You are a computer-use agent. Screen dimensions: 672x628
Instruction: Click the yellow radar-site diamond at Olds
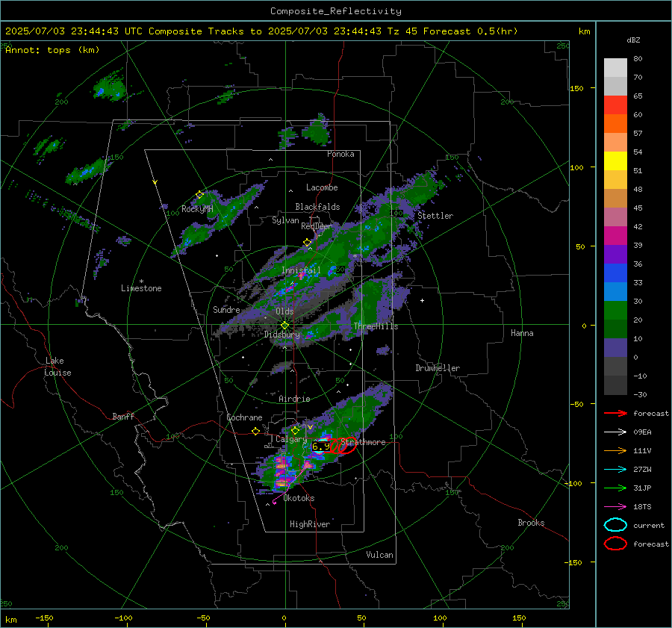[x=284, y=326]
